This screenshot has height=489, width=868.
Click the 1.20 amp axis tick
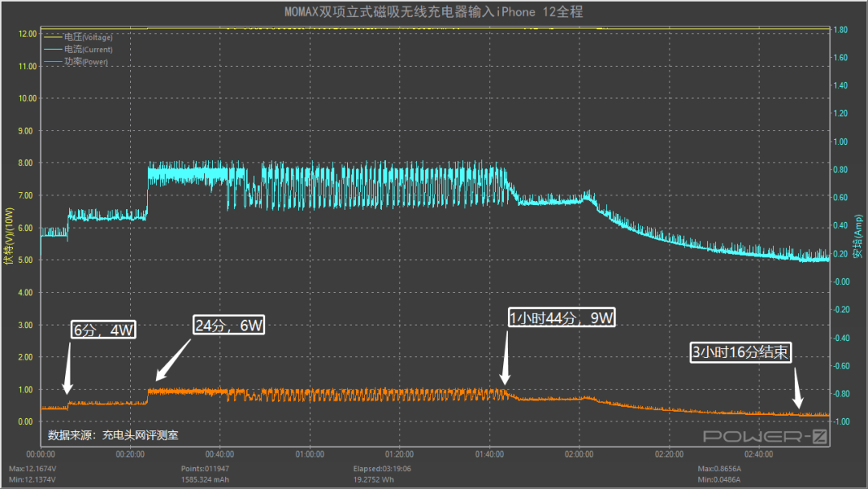841,113
